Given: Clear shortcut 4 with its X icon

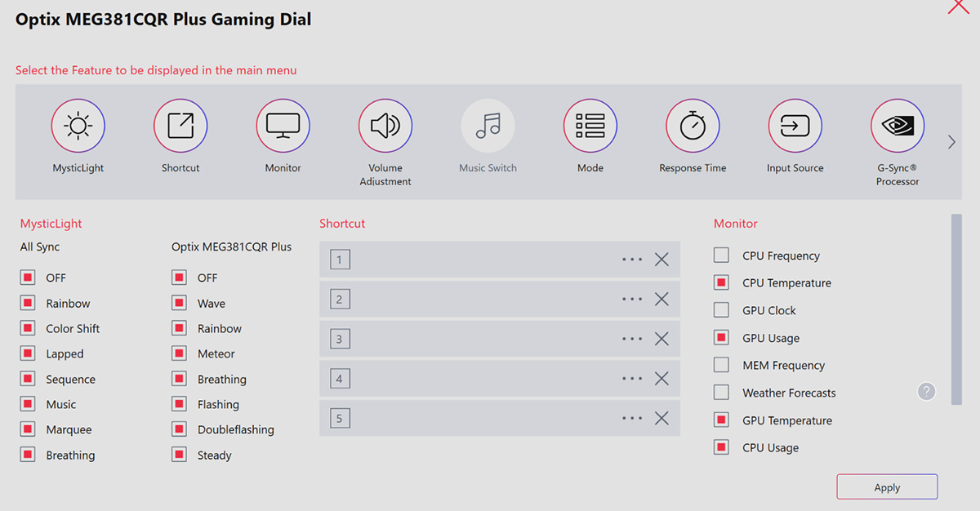Looking at the screenshot, I should coord(661,379).
